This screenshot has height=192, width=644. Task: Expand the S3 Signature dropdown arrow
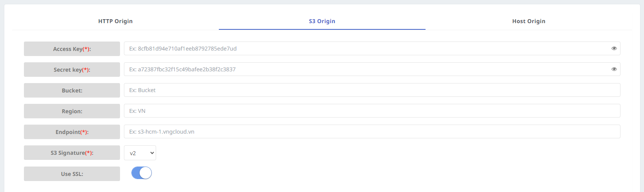point(152,153)
